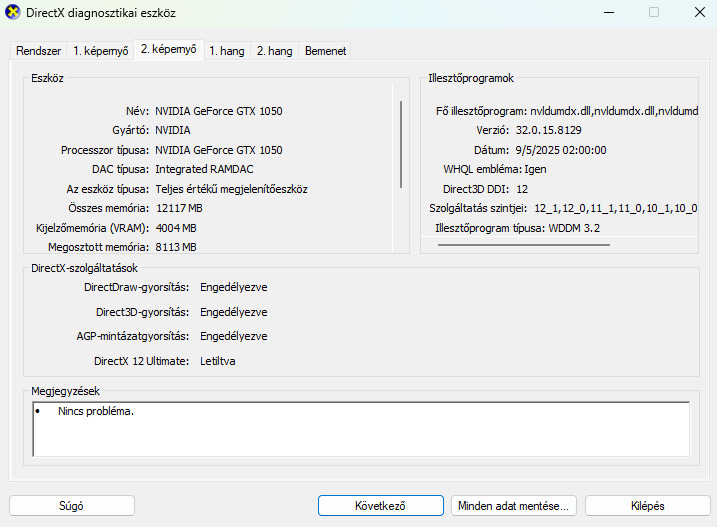Click the date 9/5/2025 02:00:00
The image size is (717, 527).
tap(561, 150)
